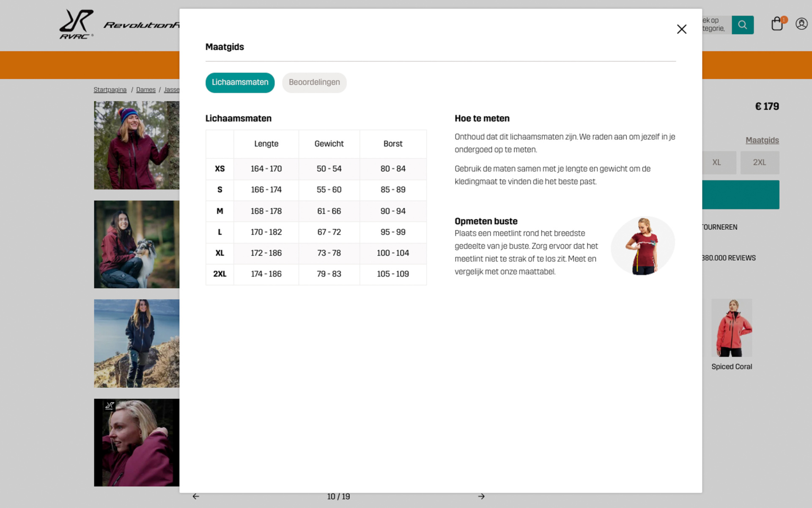Click the cell '80 - 84'

[x=393, y=169]
